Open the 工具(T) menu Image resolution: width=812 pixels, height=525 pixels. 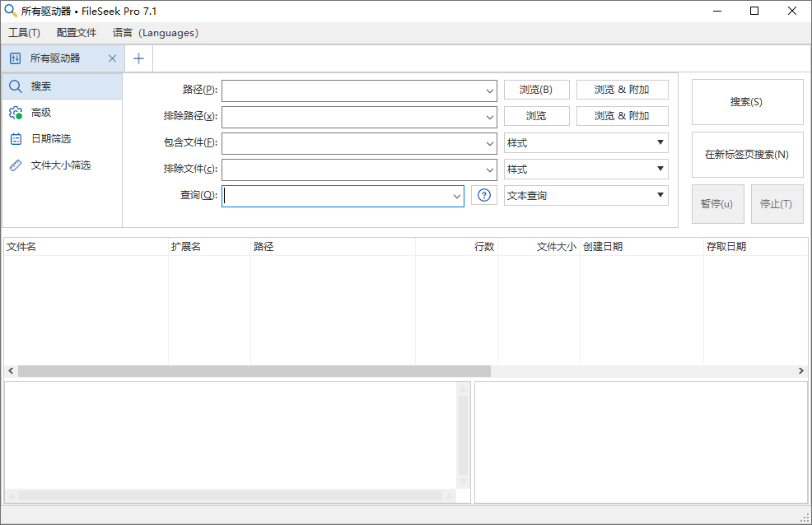pyautogui.click(x=24, y=33)
